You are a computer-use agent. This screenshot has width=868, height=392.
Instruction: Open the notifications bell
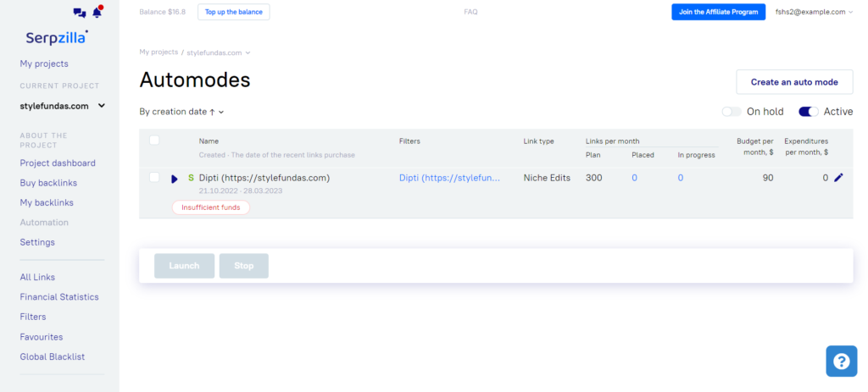coord(97,12)
